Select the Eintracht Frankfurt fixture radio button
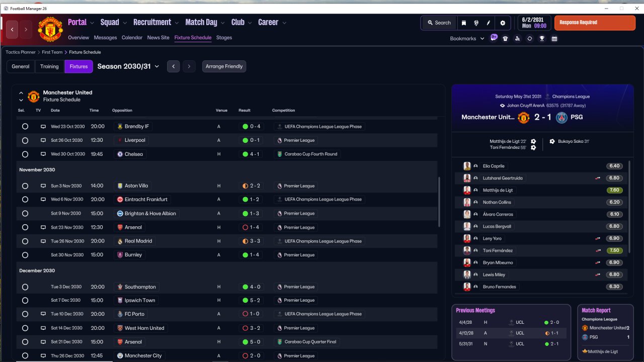This screenshot has width=644, height=362. pyautogui.click(x=25, y=200)
